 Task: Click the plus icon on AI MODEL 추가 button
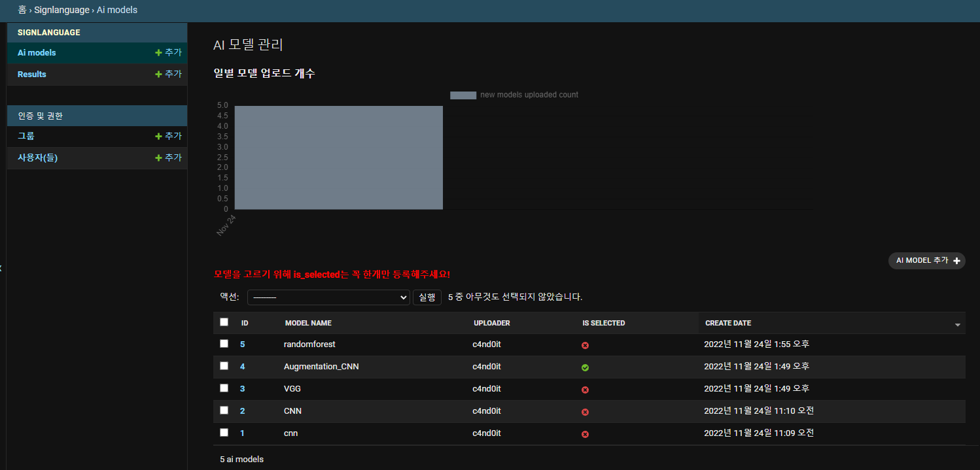(956, 260)
